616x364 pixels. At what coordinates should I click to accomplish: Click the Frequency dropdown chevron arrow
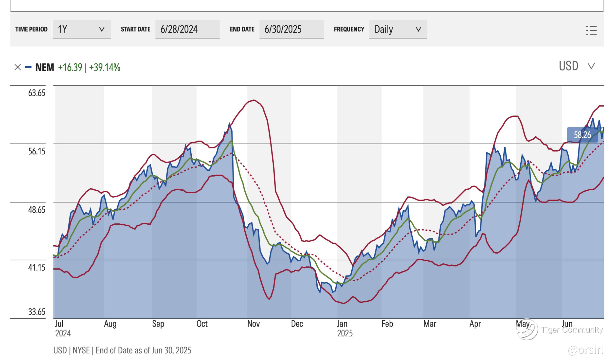[418, 30]
